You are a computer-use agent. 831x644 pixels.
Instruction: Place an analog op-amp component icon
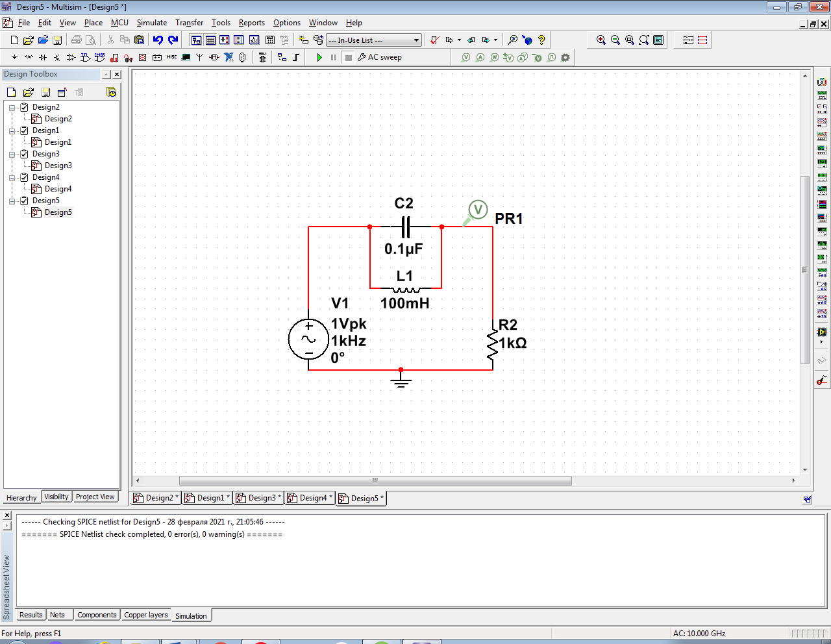click(71, 57)
